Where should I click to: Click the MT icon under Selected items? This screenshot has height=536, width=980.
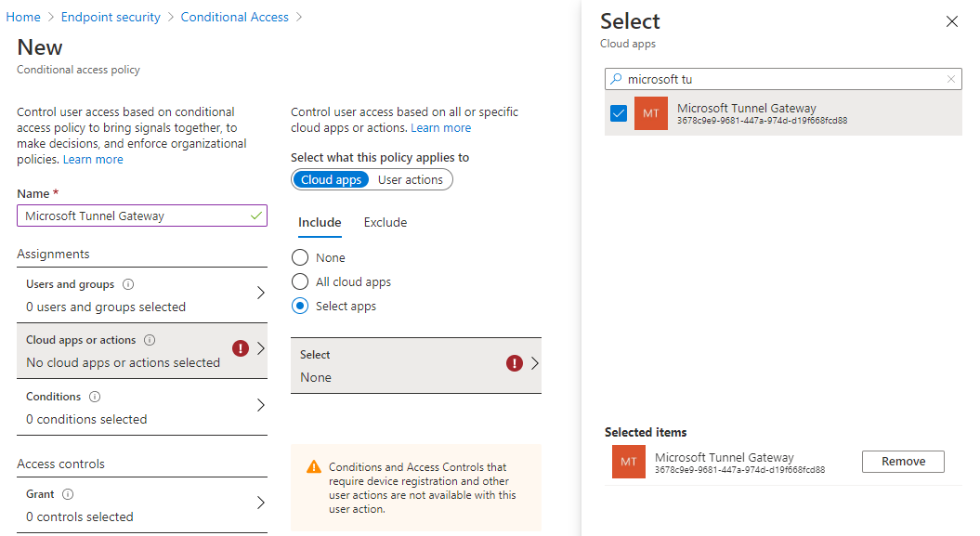pyautogui.click(x=628, y=462)
